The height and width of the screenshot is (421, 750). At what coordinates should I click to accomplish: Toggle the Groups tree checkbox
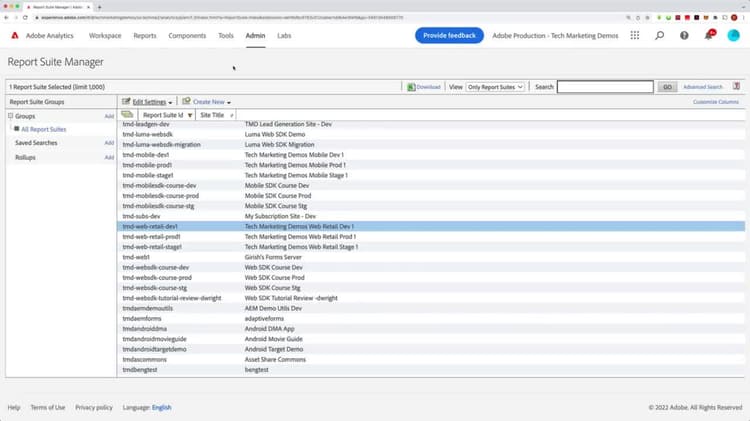11,116
